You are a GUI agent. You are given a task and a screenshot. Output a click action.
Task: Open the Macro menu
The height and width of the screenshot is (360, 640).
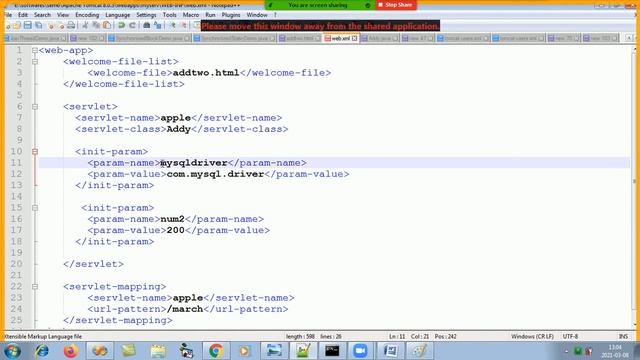coord(191,15)
